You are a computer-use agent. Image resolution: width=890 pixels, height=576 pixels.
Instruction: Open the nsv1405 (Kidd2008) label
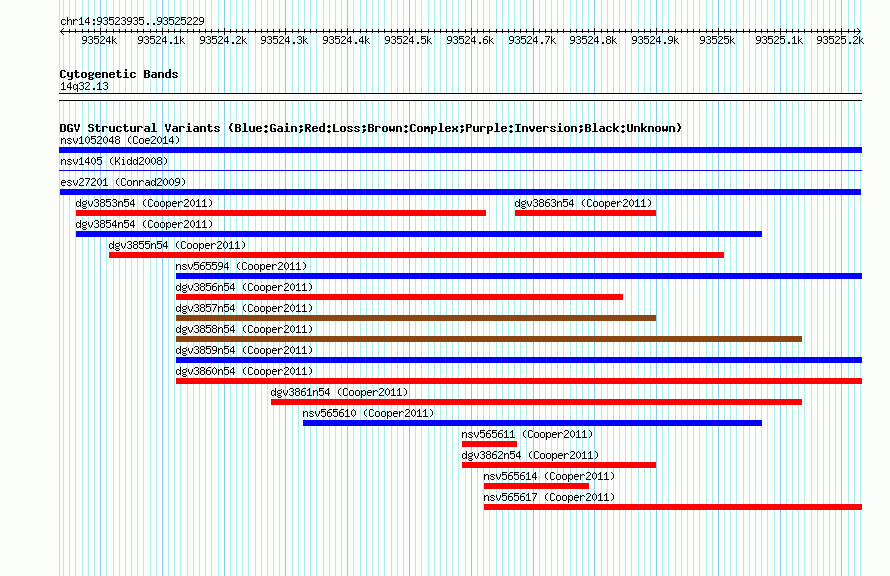click(114, 161)
